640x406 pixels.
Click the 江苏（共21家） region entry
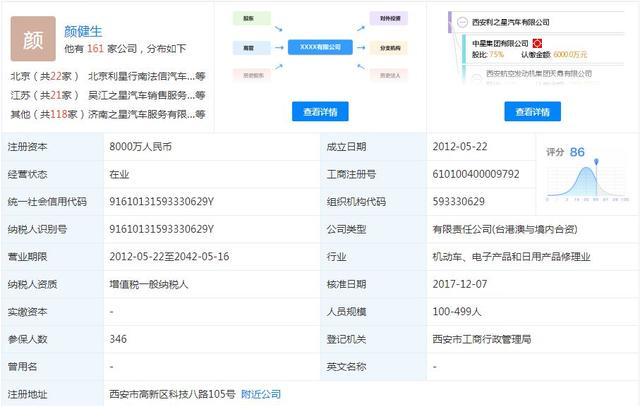44,95
